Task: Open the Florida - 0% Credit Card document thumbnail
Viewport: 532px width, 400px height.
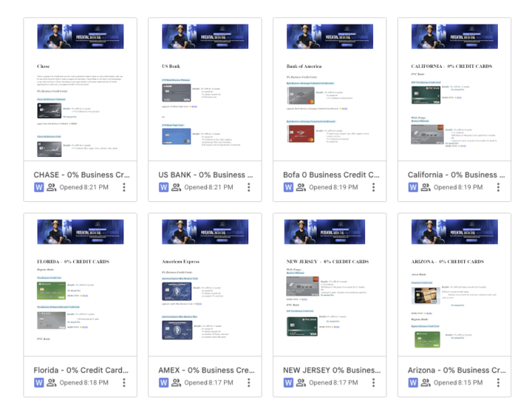Action: tap(81, 285)
